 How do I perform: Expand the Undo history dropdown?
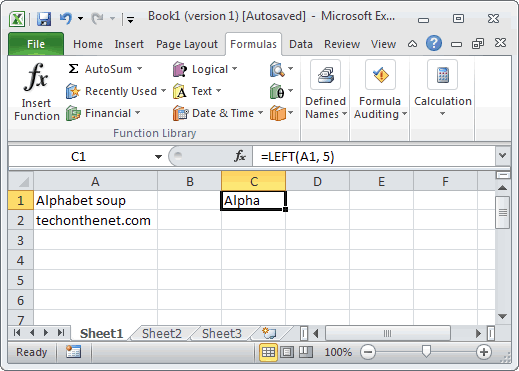point(80,19)
